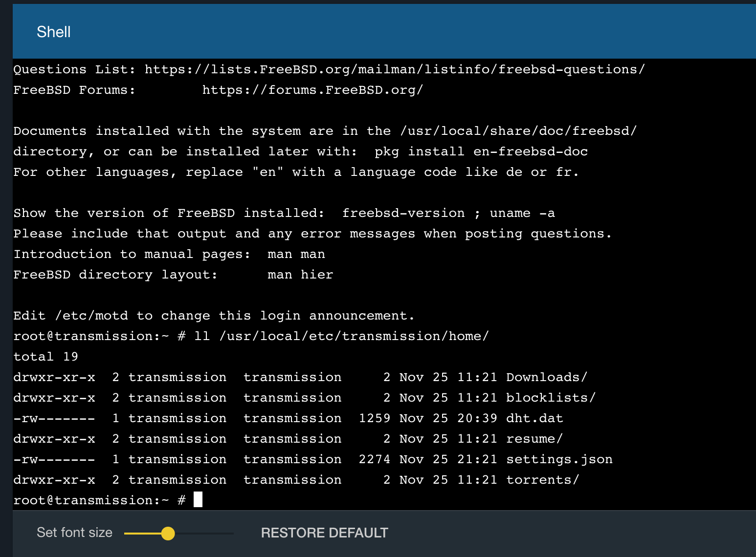Click the file size 1259 value
The image size is (756, 557).
click(x=375, y=418)
